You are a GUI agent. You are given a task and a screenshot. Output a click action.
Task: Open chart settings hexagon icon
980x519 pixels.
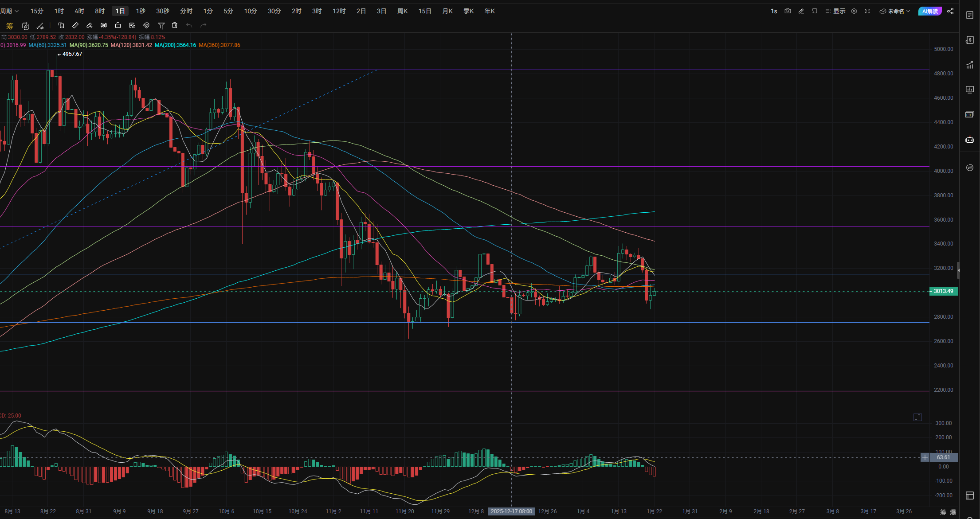click(854, 11)
